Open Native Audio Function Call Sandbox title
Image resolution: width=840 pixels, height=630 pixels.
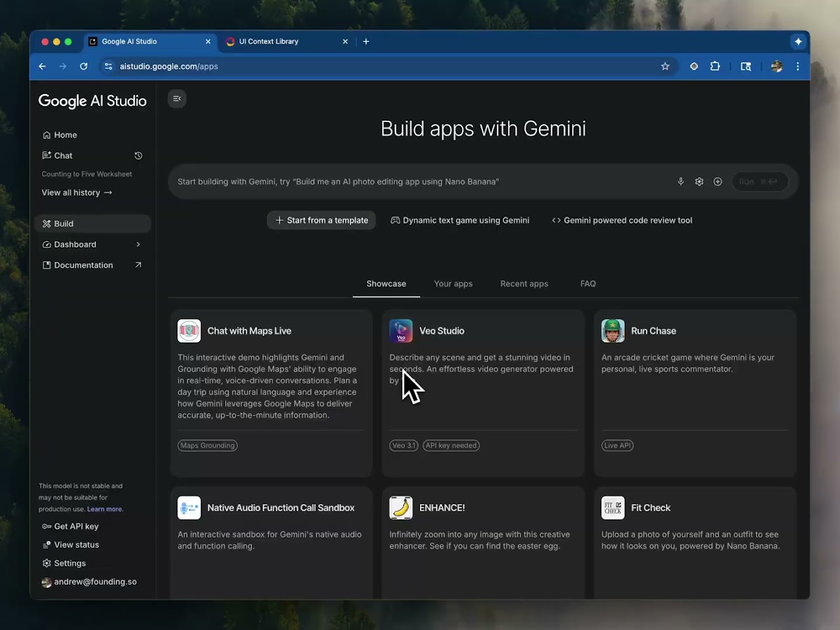tap(281, 508)
